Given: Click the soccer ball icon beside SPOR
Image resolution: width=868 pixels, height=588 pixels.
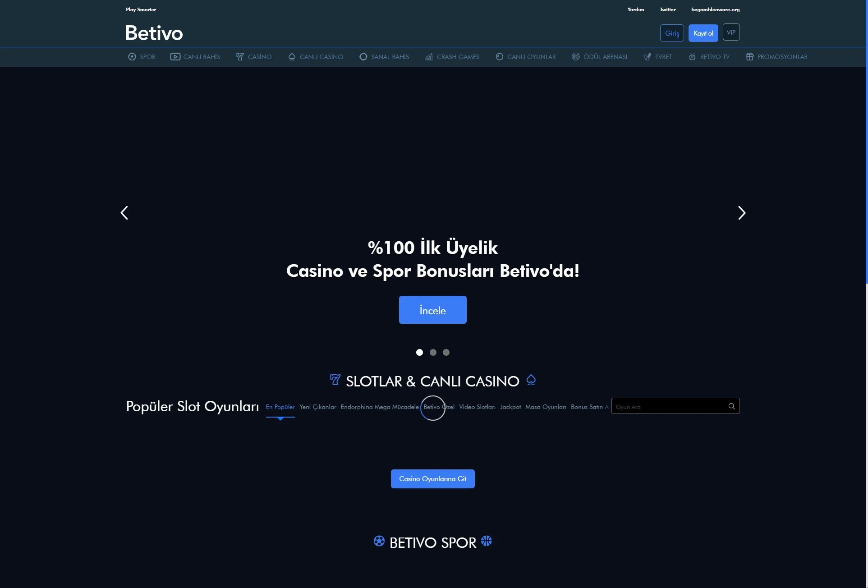Looking at the screenshot, I should pyautogui.click(x=132, y=57).
